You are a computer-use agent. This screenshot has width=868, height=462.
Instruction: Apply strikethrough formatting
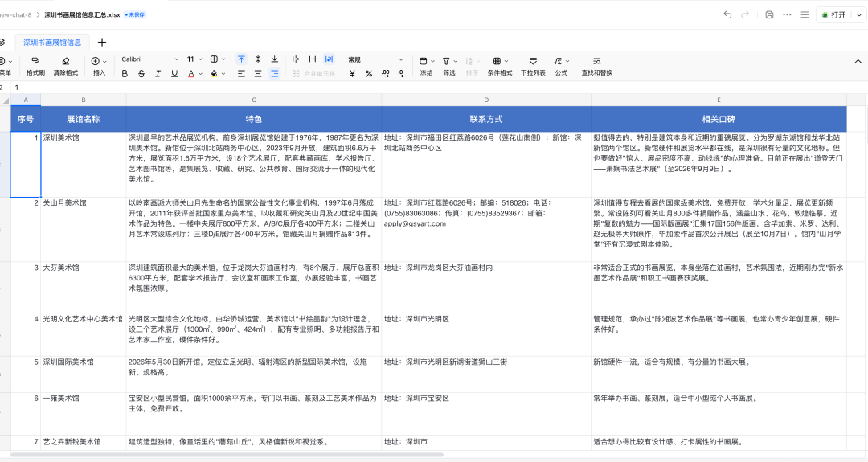click(x=141, y=74)
